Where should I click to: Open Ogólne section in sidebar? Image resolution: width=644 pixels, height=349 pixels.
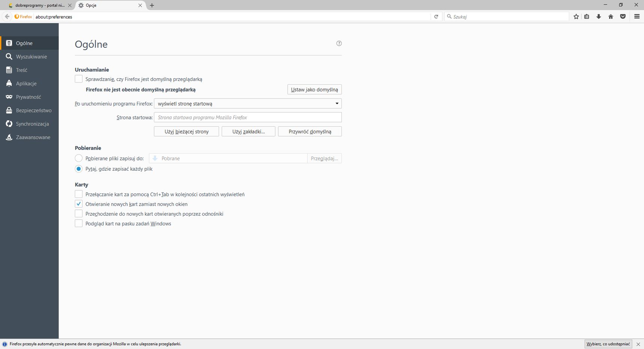pos(29,43)
